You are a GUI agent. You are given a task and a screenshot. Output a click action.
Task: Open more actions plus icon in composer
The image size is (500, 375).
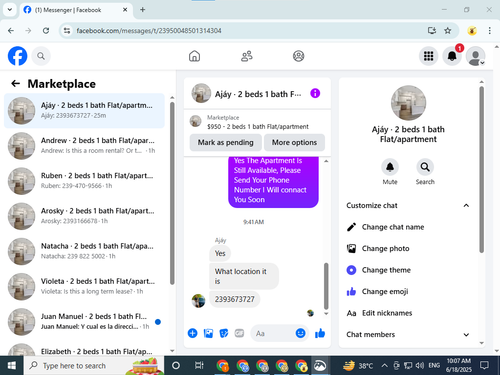pyautogui.click(x=192, y=333)
